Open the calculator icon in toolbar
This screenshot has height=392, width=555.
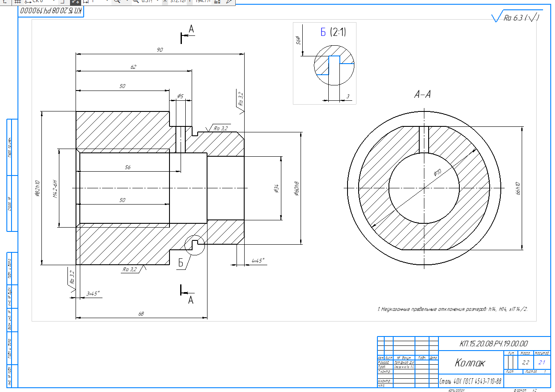point(217,2)
